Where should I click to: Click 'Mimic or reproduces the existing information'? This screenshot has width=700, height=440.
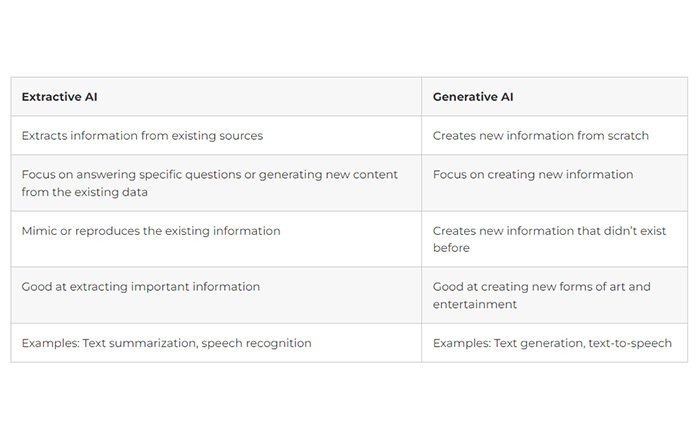151,230
